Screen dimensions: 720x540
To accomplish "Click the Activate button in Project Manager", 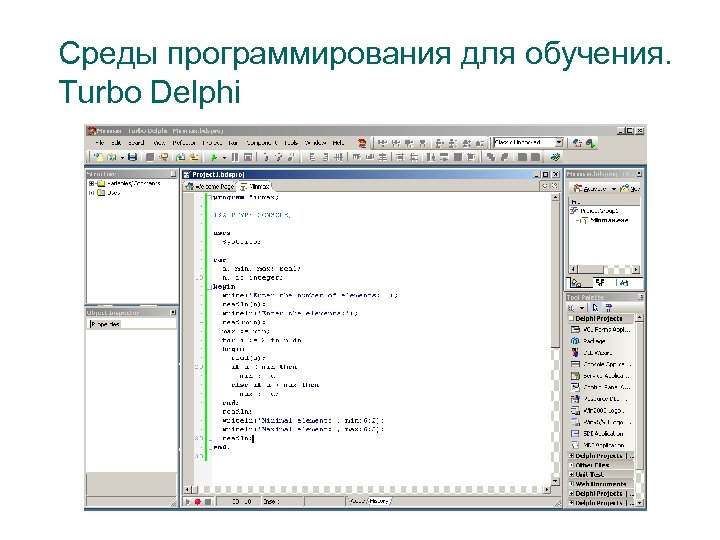I will (591, 189).
